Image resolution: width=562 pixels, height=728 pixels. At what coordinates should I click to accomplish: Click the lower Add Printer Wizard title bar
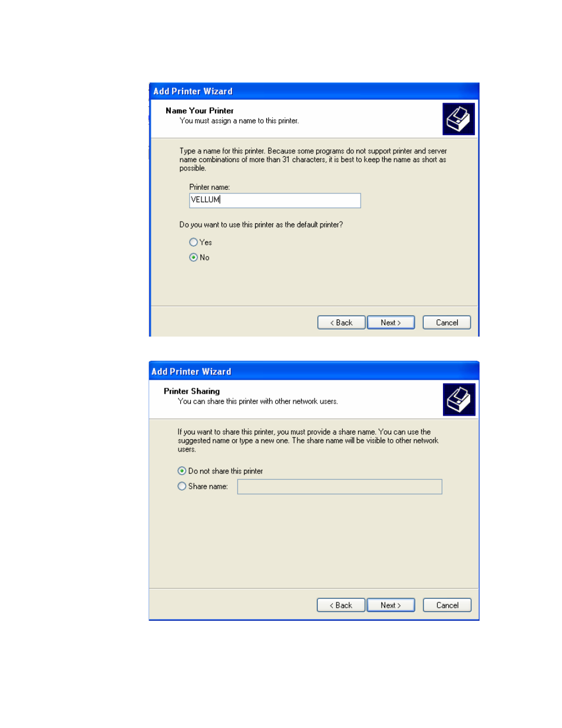click(314, 371)
